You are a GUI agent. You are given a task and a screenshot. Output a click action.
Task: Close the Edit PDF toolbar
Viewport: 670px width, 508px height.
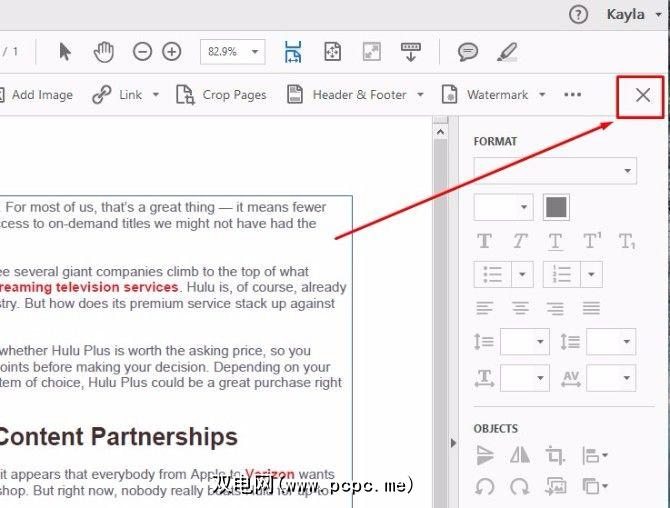643,95
